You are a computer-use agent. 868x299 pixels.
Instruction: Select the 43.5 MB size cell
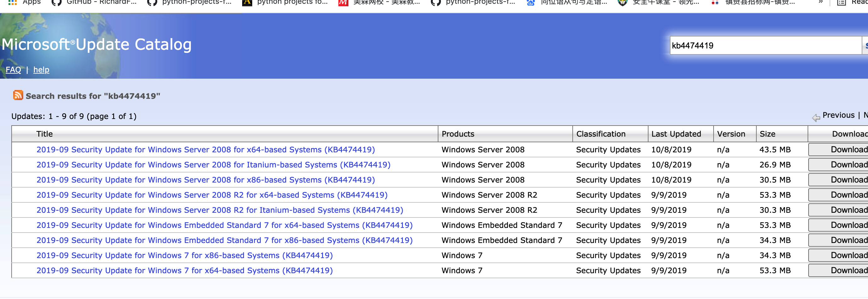coord(775,150)
